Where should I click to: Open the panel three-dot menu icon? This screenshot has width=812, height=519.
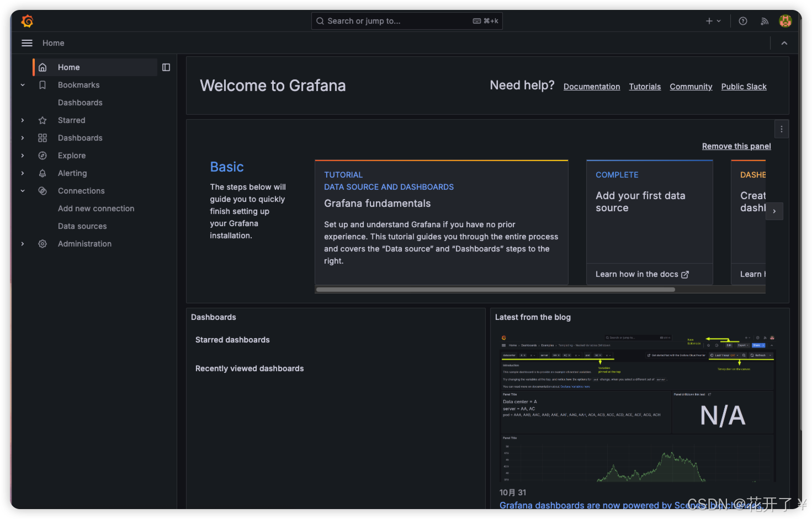782,129
